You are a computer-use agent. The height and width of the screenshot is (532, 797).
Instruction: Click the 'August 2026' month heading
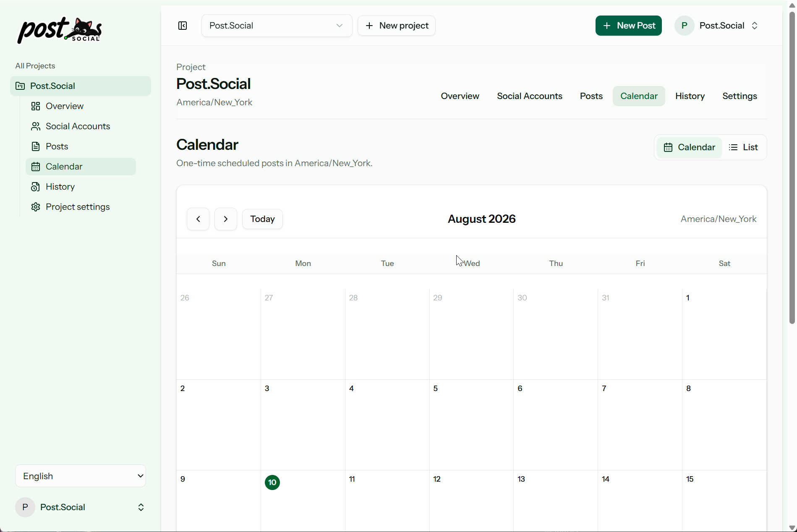pyautogui.click(x=481, y=219)
